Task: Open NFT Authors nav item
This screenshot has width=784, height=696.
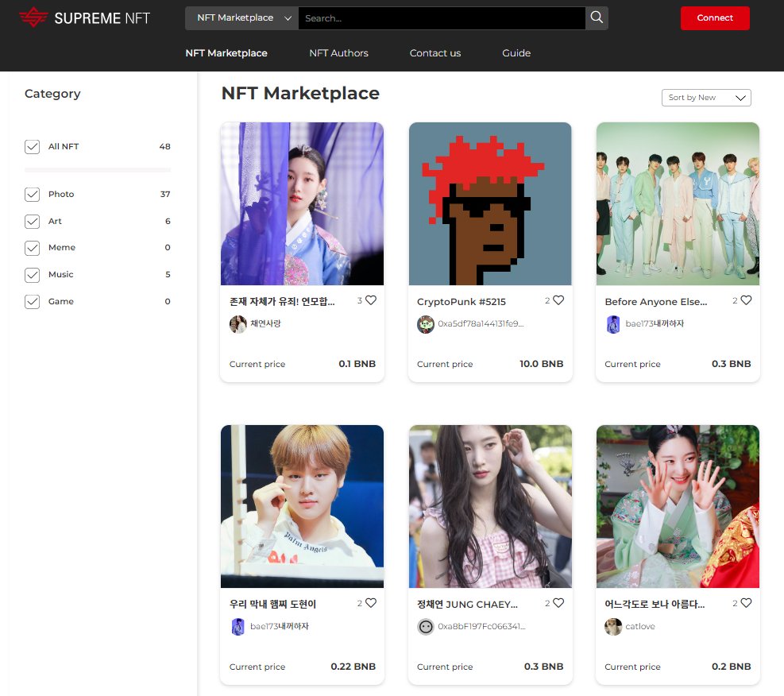Action: point(338,53)
